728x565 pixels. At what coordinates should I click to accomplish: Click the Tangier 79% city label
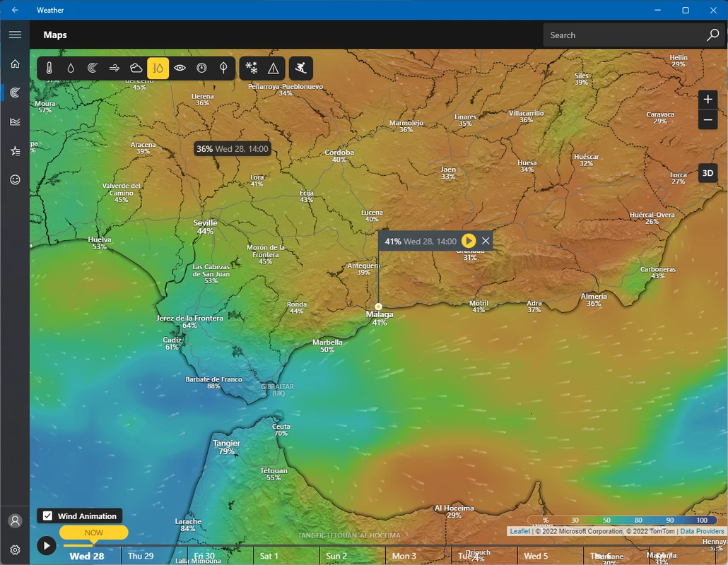(x=227, y=447)
